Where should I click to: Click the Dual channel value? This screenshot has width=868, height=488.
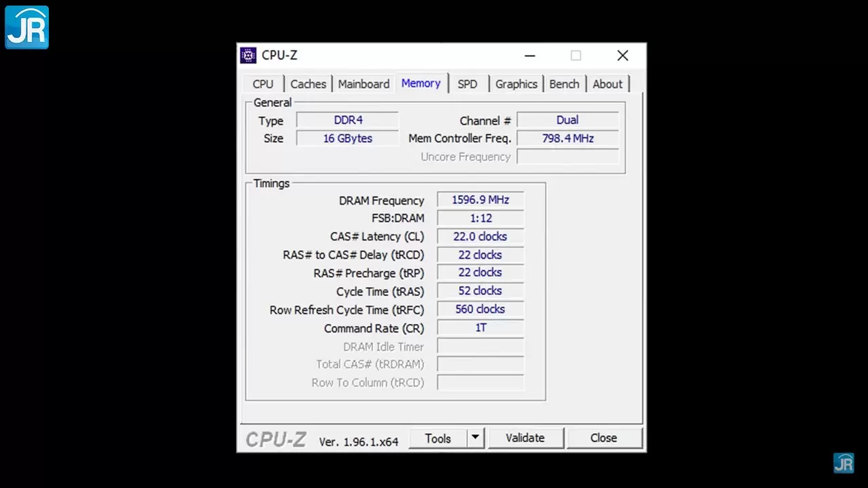(x=568, y=121)
